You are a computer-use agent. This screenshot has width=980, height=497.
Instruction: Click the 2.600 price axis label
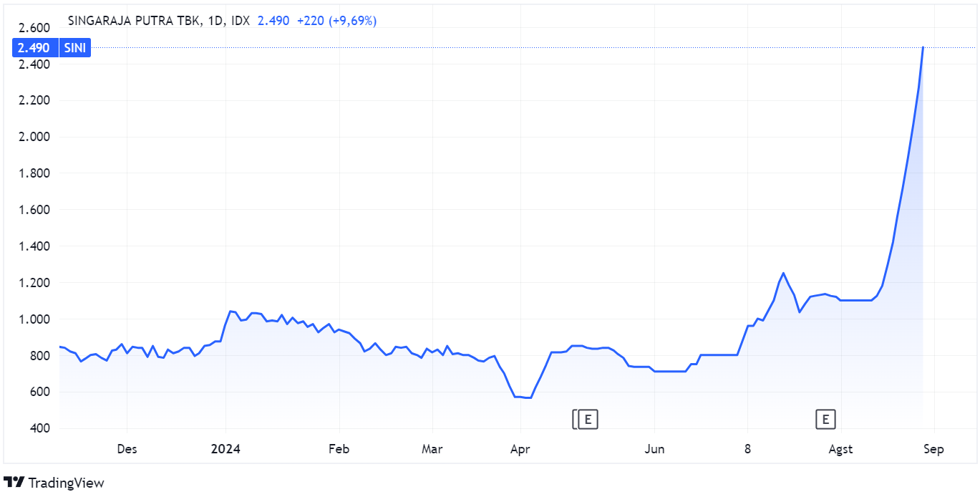[34, 28]
